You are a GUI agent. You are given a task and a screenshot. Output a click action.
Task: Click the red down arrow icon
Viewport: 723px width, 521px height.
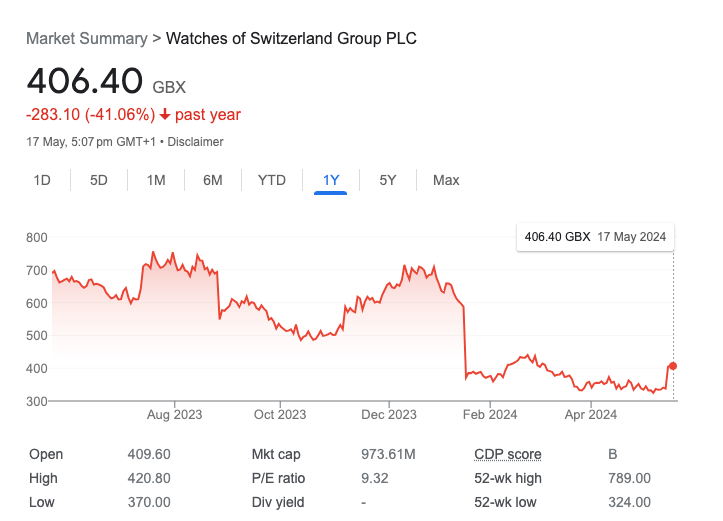[x=165, y=115]
